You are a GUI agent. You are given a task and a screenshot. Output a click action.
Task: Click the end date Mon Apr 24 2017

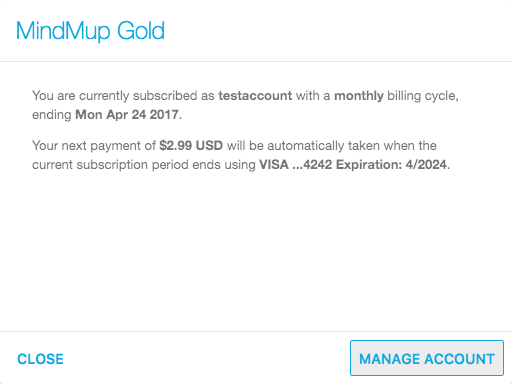127,115
